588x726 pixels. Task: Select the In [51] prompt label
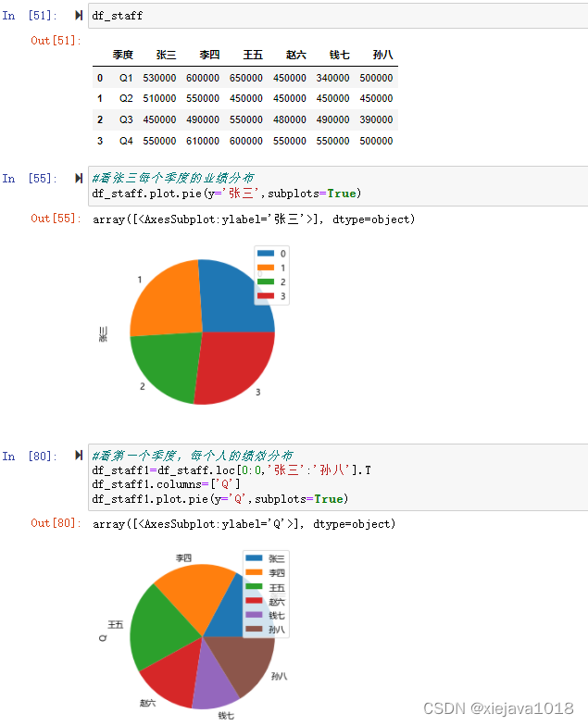tap(30, 16)
